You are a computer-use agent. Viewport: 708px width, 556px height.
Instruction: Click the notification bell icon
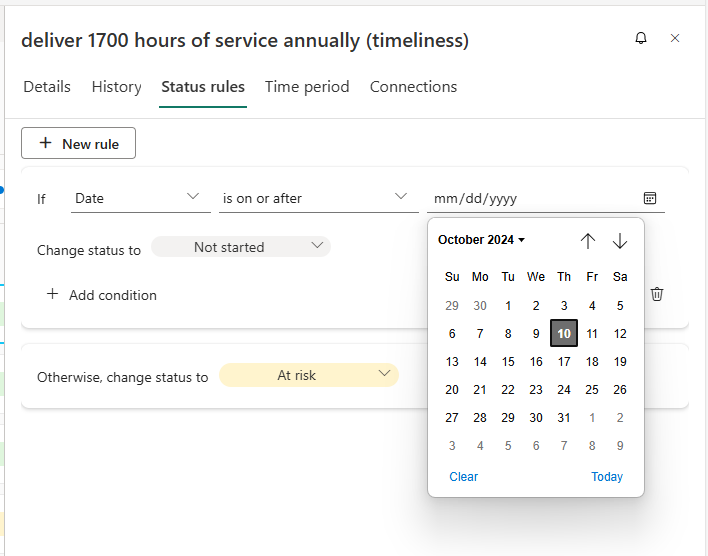[641, 38]
